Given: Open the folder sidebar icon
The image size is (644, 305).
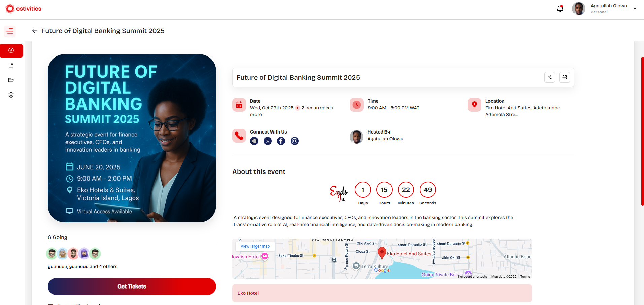Looking at the screenshot, I should 11,80.
